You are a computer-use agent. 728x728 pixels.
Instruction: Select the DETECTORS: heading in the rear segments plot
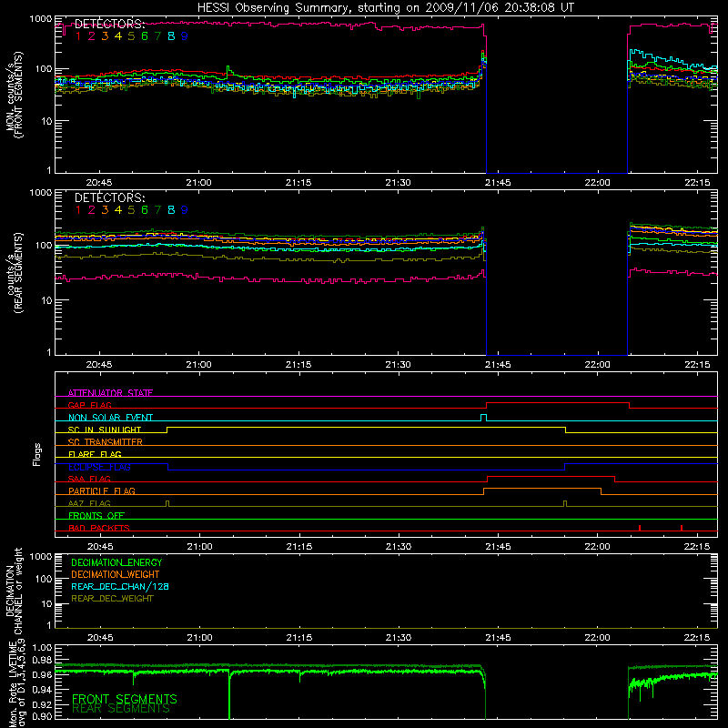(x=110, y=197)
